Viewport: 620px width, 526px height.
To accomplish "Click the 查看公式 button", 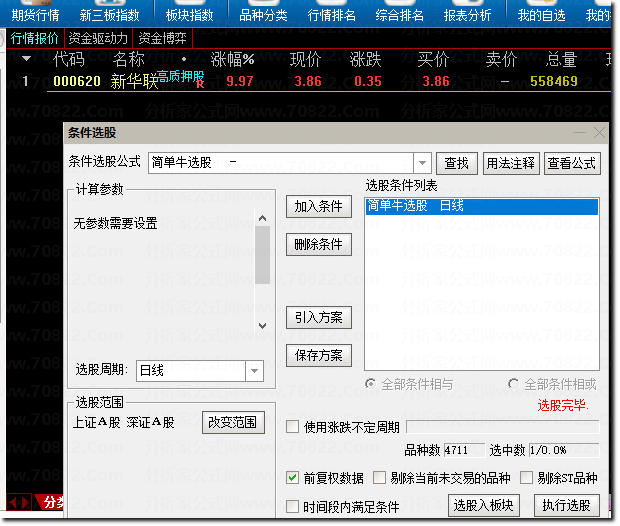I will 572,163.
